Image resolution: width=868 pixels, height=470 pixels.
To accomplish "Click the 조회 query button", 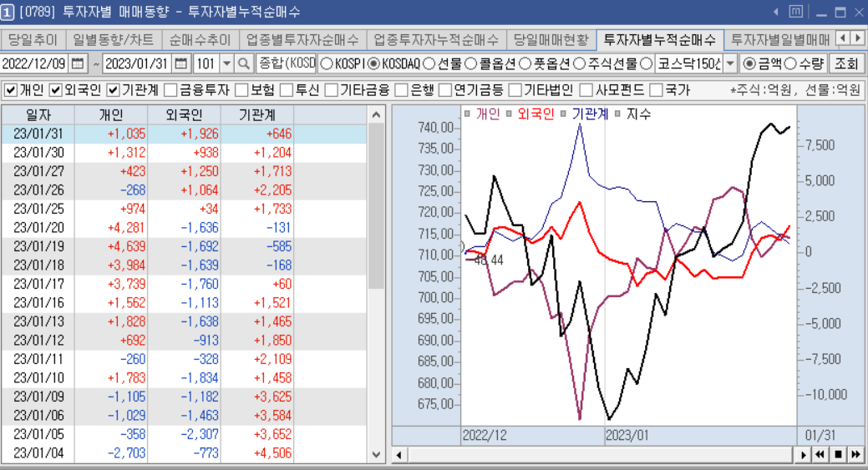I will point(845,64).
